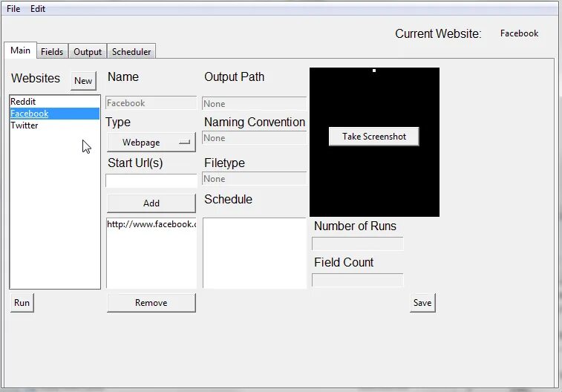The width and height of the screenshot is (562, 392).
Task: Click the Field Count field
Action: pyautogui.click(x=358, y=280)
